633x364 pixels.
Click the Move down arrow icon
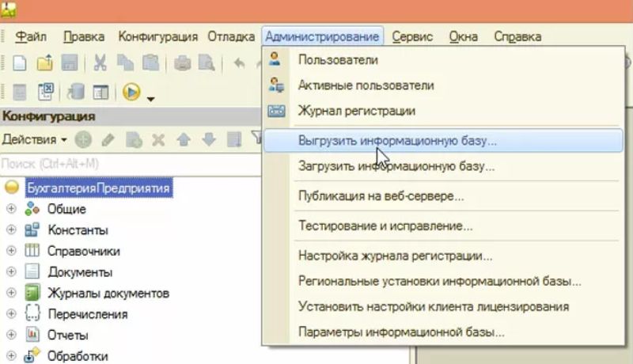click(x=209, y=140)
